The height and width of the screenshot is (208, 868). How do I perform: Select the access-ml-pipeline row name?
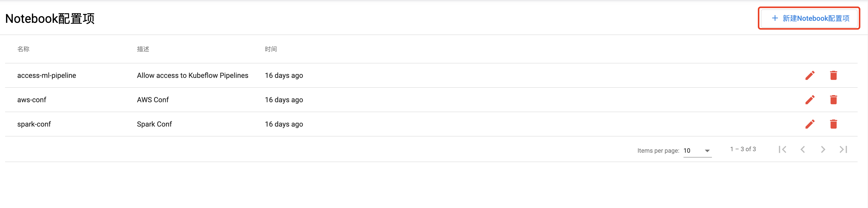46,75
